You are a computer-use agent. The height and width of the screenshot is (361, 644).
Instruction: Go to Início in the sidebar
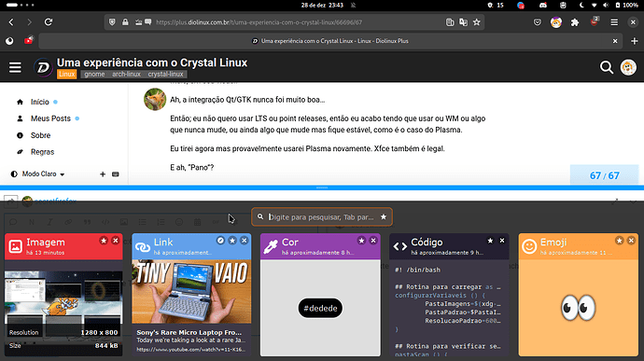coord(40,102)
